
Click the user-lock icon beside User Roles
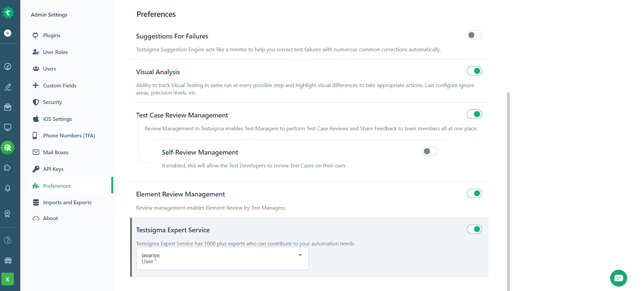click(x=36, y=52)
